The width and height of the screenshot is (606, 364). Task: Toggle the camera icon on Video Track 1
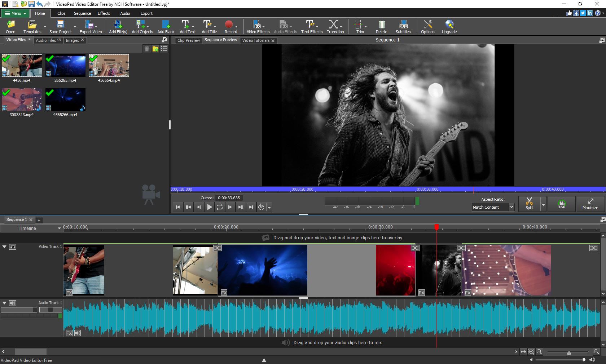pos(13,247)
